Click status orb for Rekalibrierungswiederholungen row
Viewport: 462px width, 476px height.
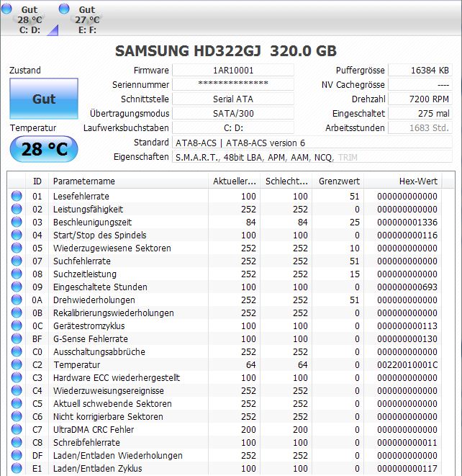[x=17, y=313]
